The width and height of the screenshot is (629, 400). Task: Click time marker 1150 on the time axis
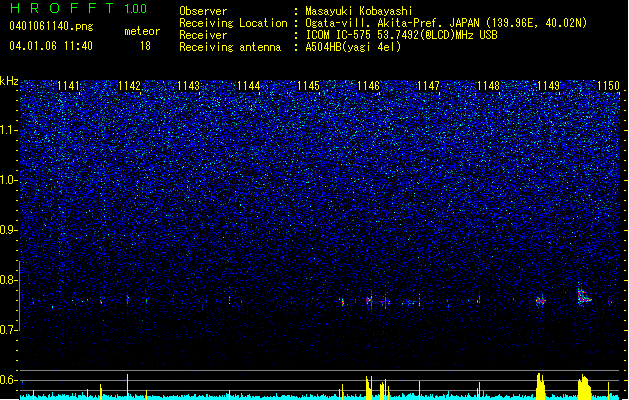[608, 86]
